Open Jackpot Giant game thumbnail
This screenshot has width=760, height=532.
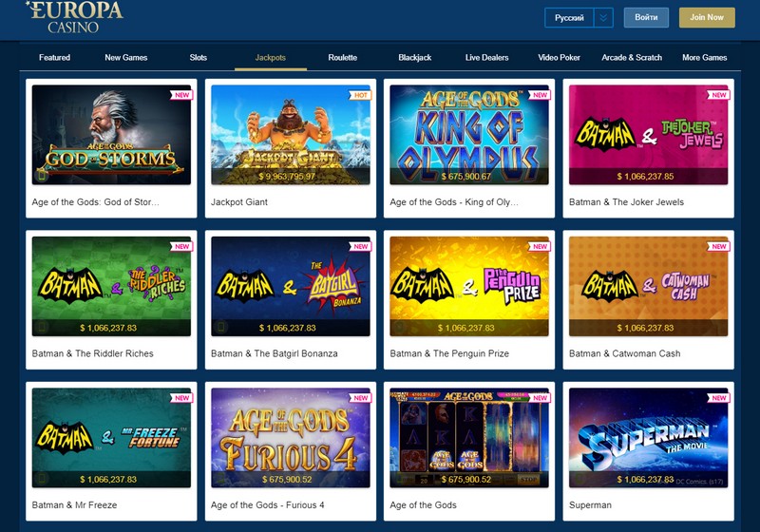click(291, 135)
